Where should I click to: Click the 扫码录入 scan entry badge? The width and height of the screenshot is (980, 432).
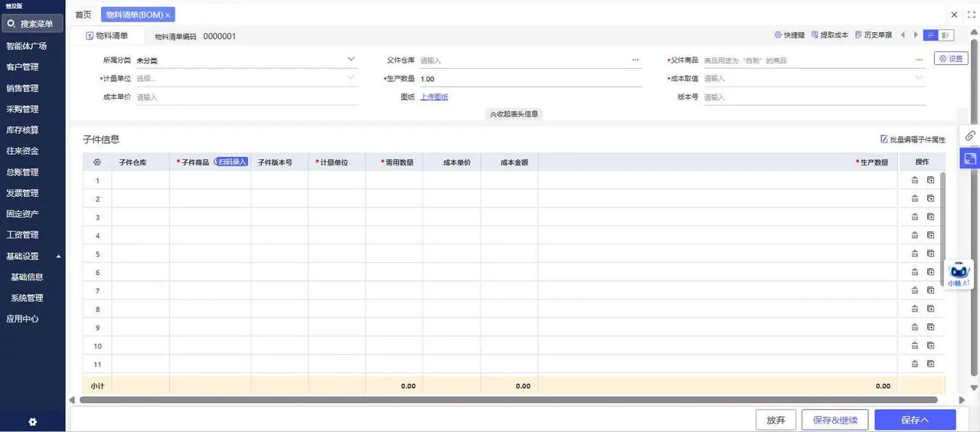pyautogui.click(x=232, y=162)
